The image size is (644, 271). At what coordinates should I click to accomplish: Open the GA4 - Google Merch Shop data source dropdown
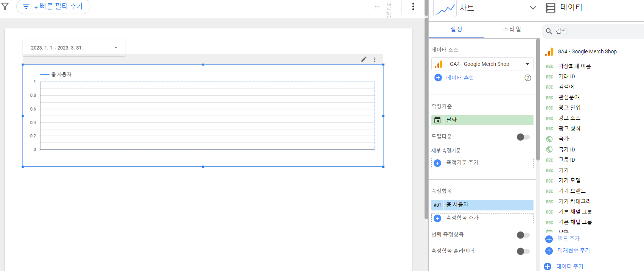(x=482, y=64)
